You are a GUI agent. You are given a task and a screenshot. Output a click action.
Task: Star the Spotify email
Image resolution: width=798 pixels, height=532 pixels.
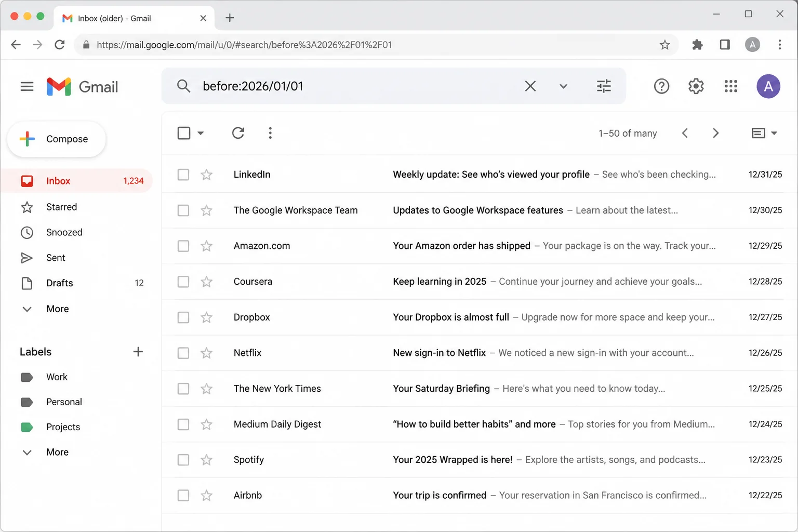tap(207, 460)
